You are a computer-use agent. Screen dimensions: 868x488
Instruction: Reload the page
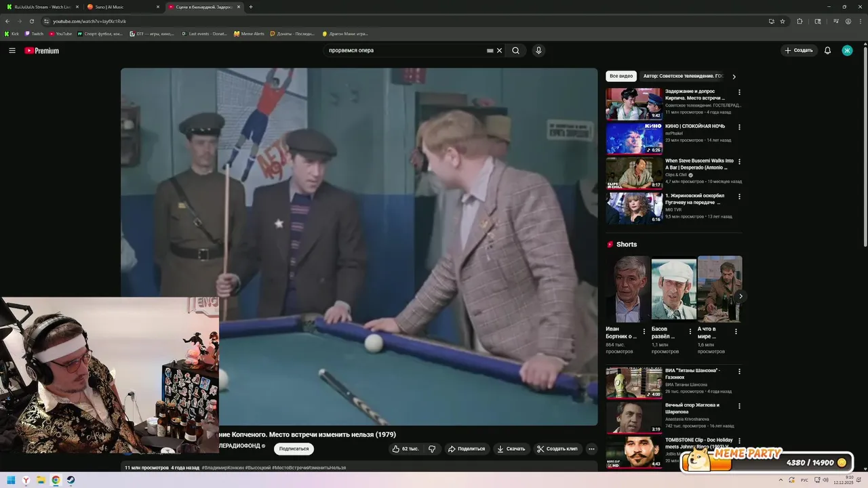click(x=31, y=21)
